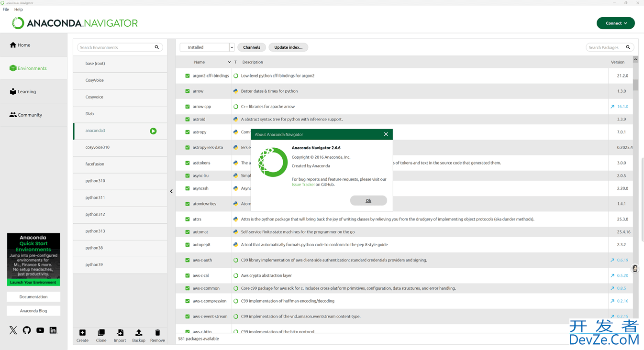This screenshot has width=644, height=350.
Task: Click the Version column header
Action: pos(618,62)
